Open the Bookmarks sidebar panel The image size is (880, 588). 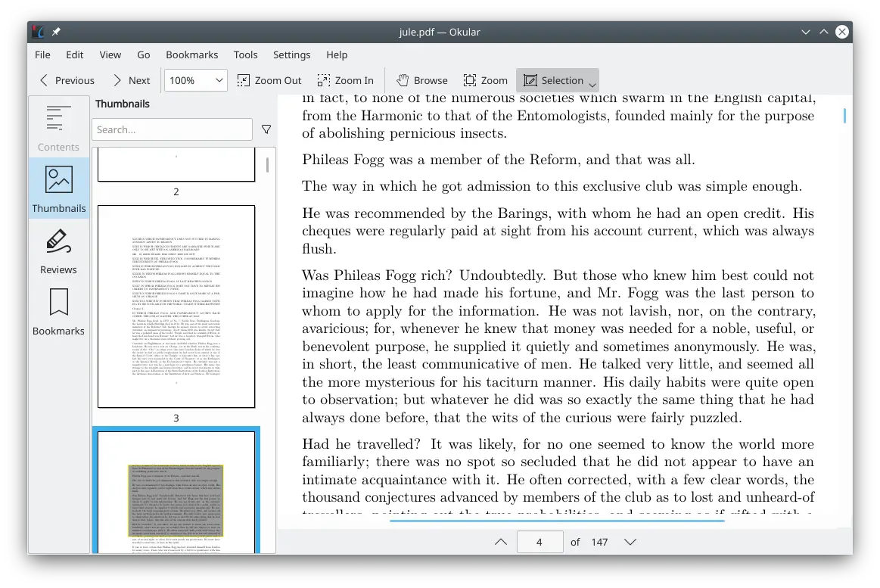point(58,311)
